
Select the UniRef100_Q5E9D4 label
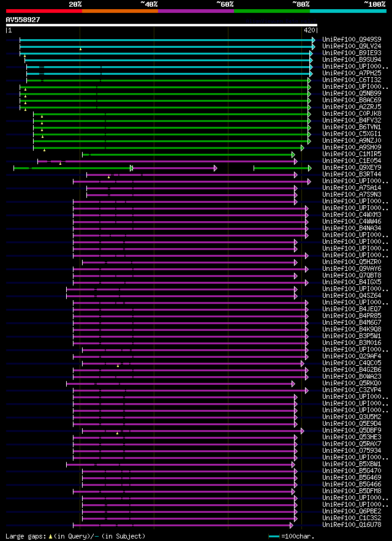[x=352, y=423]
